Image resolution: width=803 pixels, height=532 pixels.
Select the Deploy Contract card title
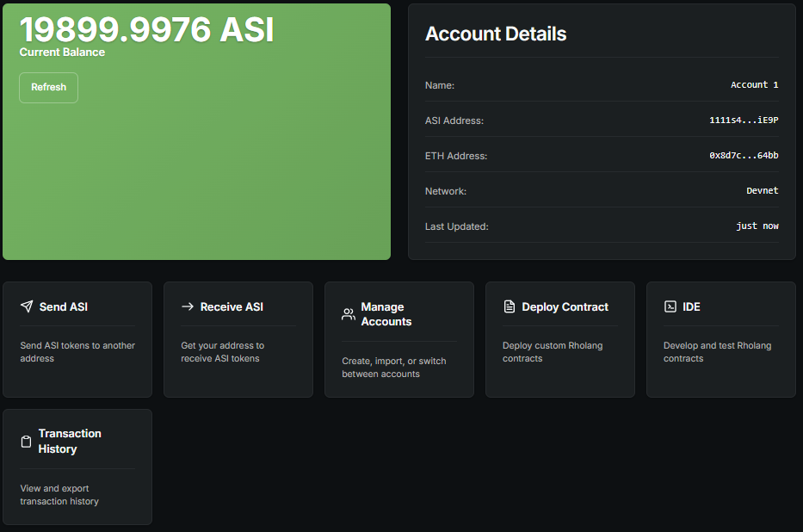pos(565,306)
